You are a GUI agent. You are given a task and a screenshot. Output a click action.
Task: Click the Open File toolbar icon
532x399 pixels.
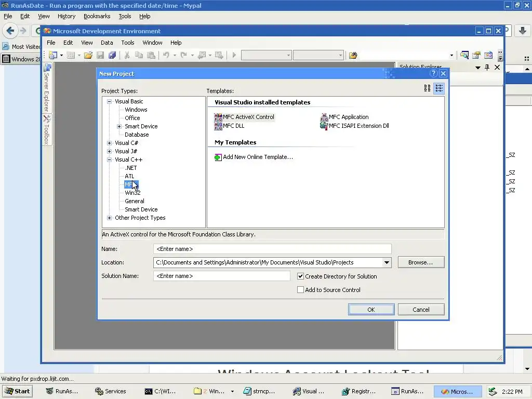coord(88,55)
